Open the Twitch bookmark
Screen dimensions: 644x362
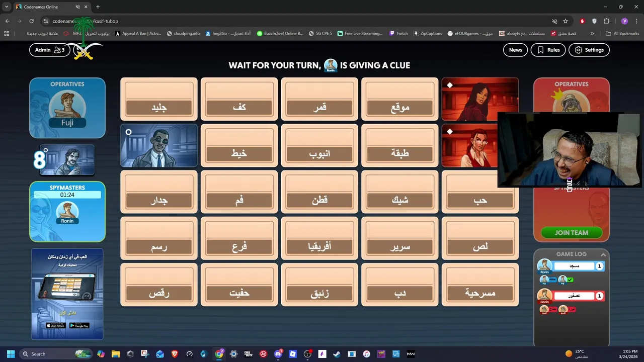[398, 34]
